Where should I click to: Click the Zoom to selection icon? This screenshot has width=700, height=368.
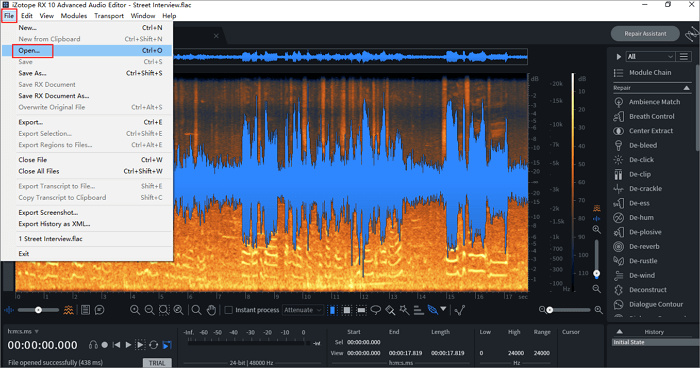click(164, 309)
